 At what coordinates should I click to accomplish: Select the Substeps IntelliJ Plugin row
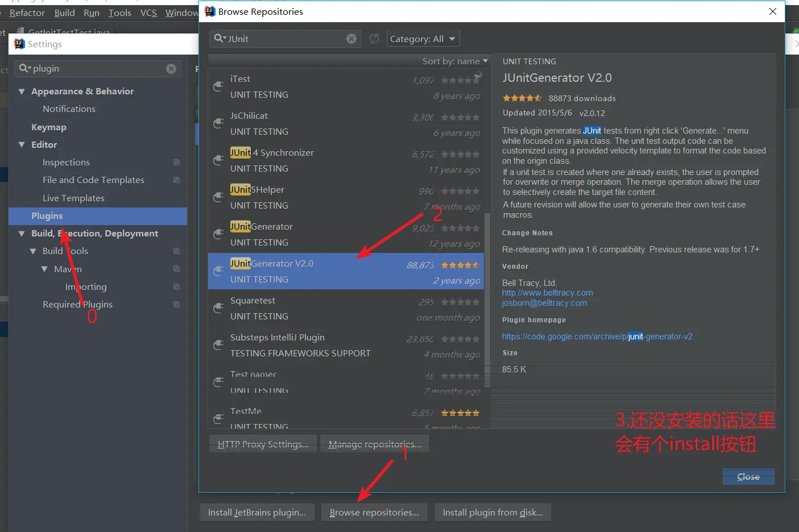(x=346, y=345)
